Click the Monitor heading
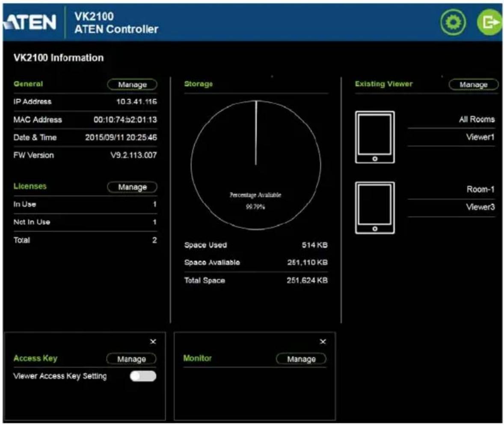 coord(197,359)
